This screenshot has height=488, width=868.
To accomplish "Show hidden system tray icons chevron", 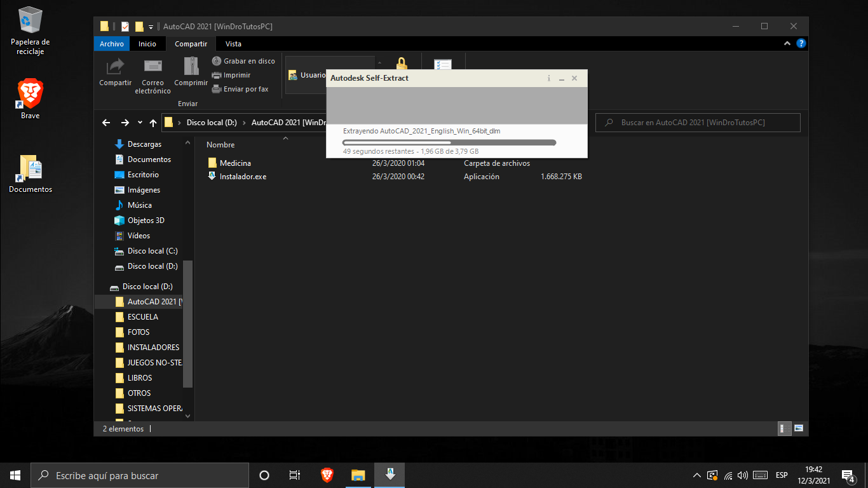I will coord(697,475).
